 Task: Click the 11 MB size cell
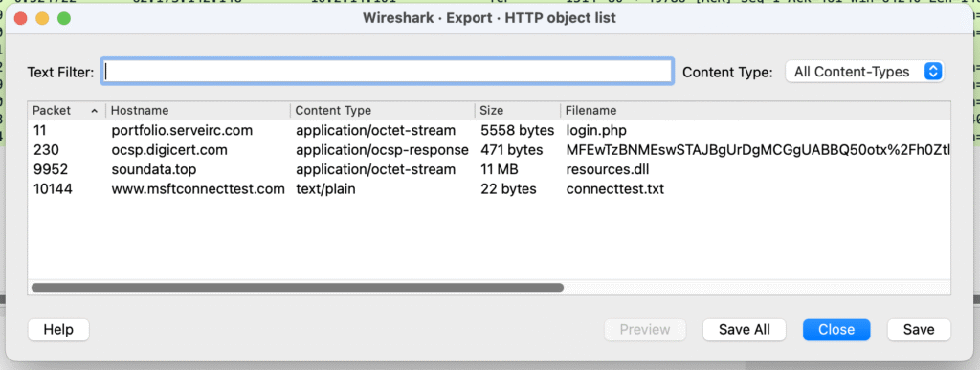[x=500, y=169]
